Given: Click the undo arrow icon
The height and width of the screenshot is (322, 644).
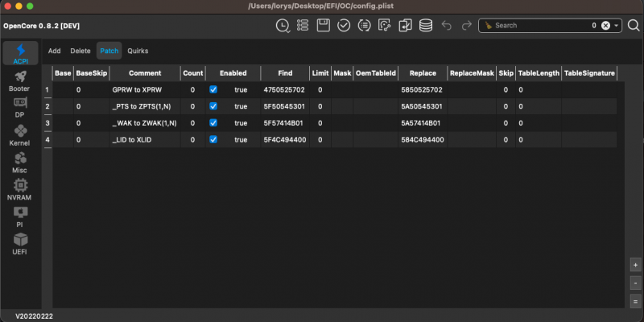Looking at the screenshot, I should click(447, 26).
